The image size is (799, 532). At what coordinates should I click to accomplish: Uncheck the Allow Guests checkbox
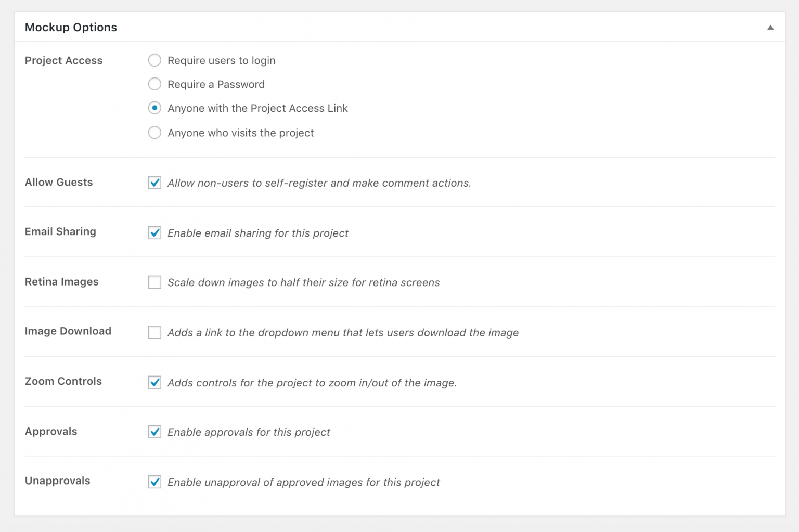pos(154,183)
